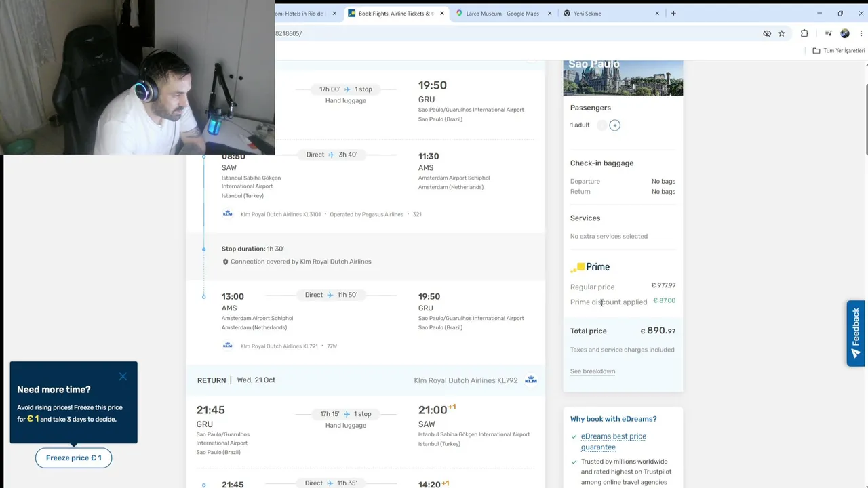Click 'No extra services selected' text
This screenshot has width=868, height=488.
click(x=609, y=236)
